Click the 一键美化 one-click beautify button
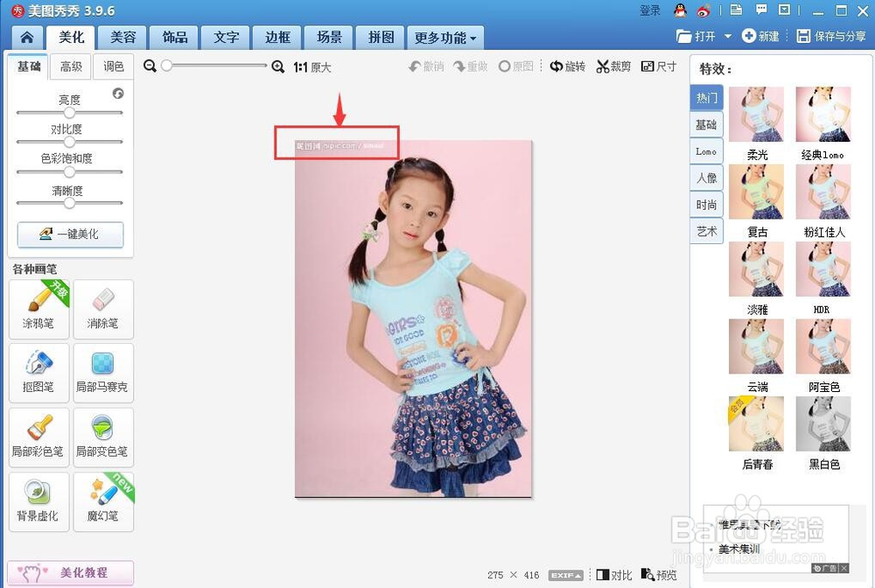Screen dimensions: 875x588 point(70,234)
